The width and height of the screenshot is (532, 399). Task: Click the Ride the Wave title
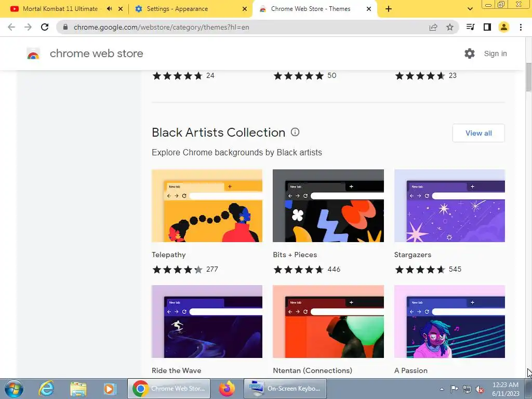click(177, 370)
